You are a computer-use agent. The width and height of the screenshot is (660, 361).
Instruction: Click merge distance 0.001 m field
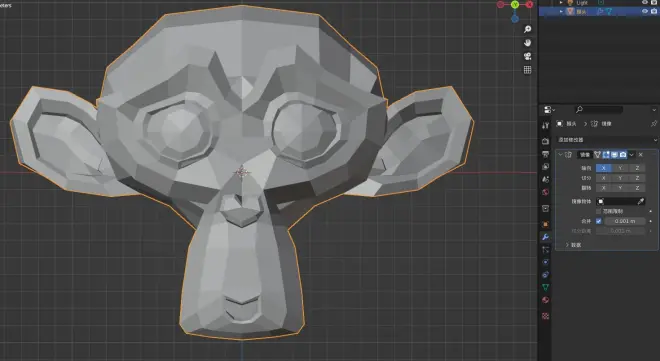pyautogui.click(x=625, y=221)
